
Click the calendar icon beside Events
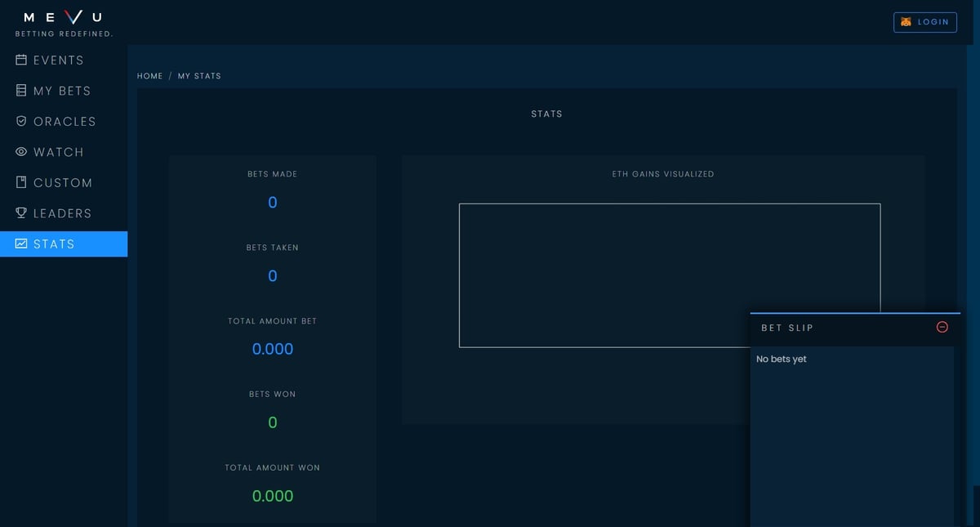[x=21, y=60]
